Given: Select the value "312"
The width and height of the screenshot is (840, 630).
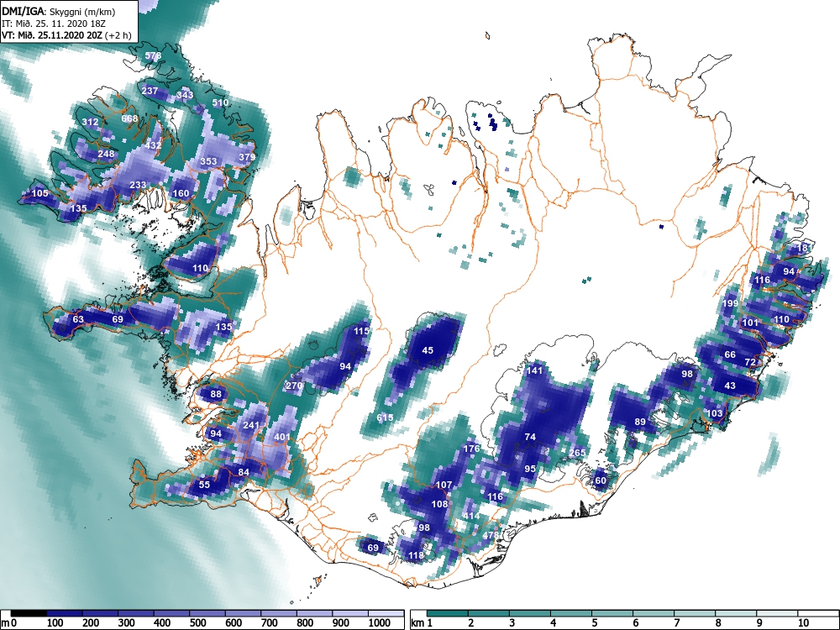Looking at the screenshot, I should pyautogui.click(x=90, y=122).
